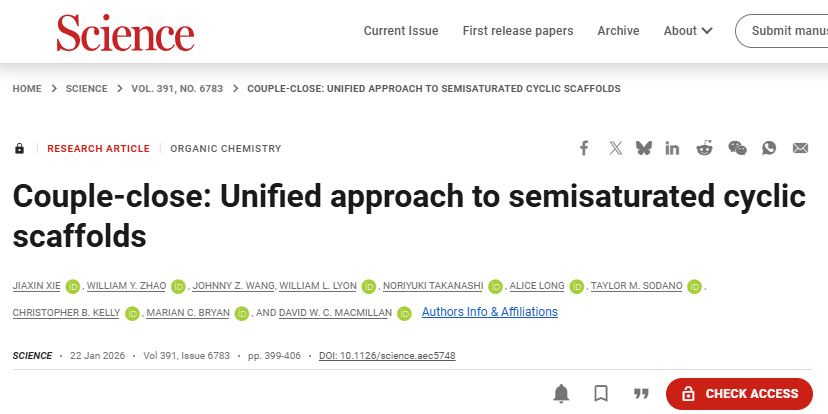
Task: Go to First release papers
Action: (x=518, y=31)
